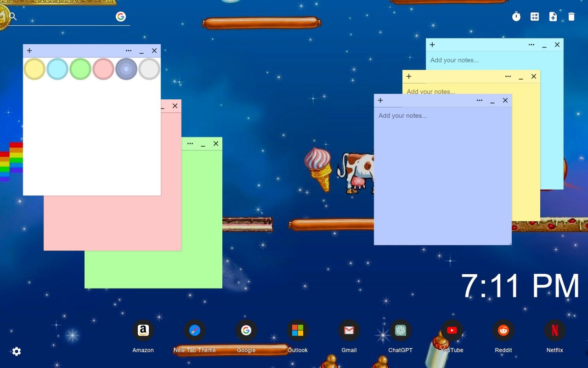
Task: Click the cyan note's 'Add your notes...' field
Action: [495, 60]
